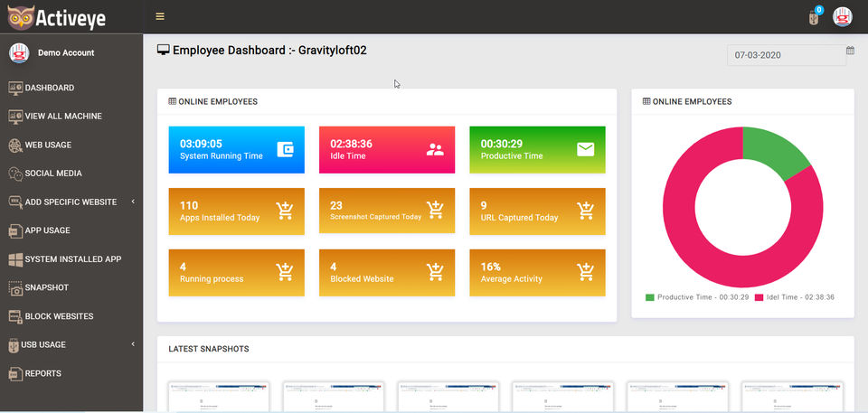Viewport: 868px width, 413px height.
Task: Click the hamburger menu icon in top bar
Action: [x=160, y=16]
